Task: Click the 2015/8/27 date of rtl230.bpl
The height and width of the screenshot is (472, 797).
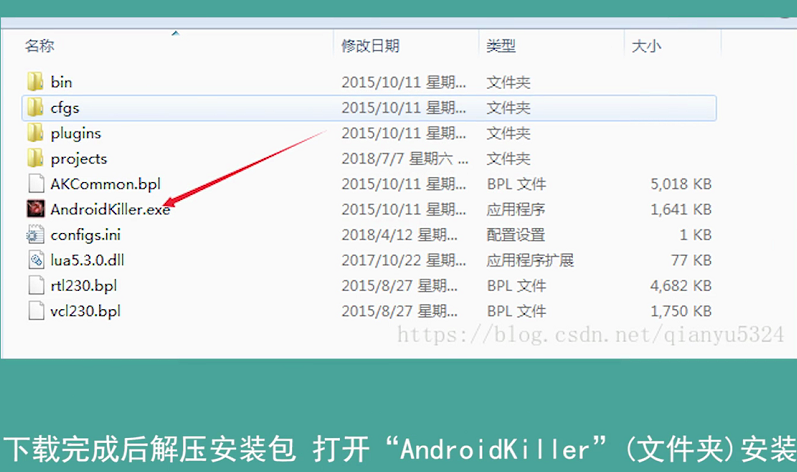Action: [399, 286]
